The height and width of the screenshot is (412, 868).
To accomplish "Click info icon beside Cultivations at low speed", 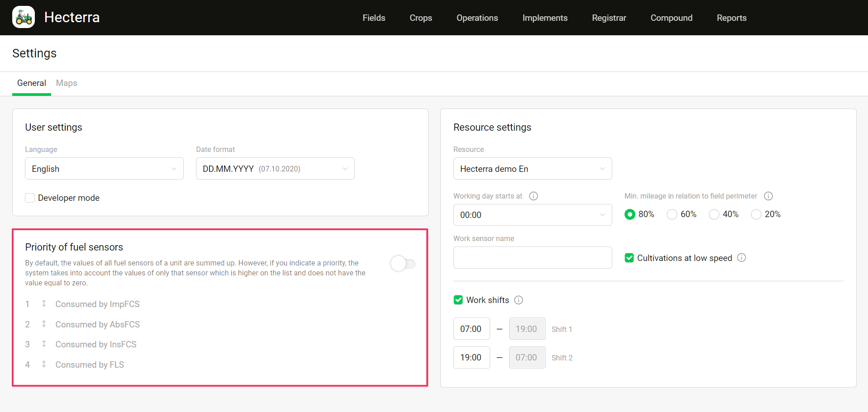I will 741,258.
